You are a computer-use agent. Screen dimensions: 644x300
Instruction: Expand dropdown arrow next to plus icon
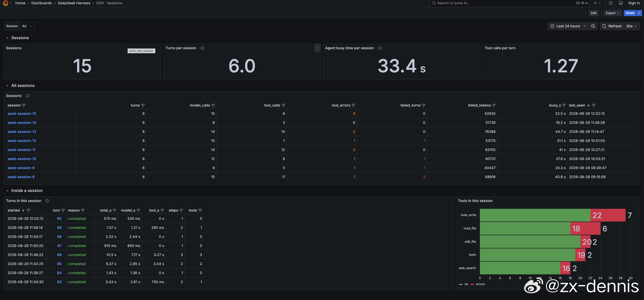600,3
